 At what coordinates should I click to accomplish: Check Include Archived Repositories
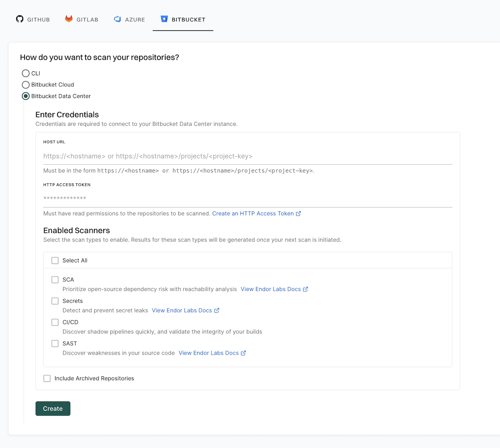(47, 378)
